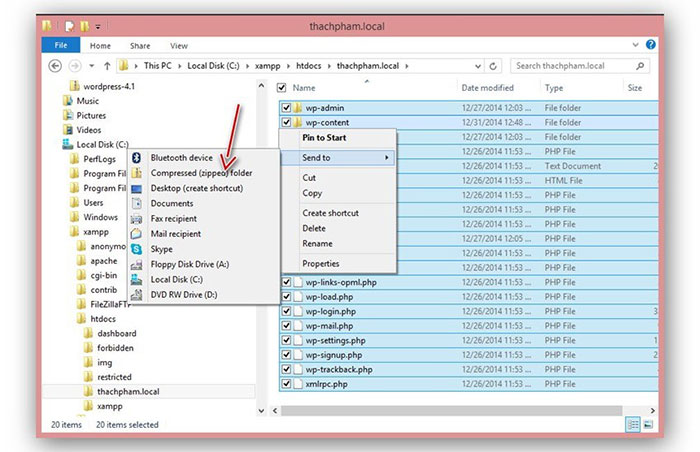Click the Back navigation arrow
The width and height of the screenshot is (700, 452).
pyautogui.click(x=55, y=66)
